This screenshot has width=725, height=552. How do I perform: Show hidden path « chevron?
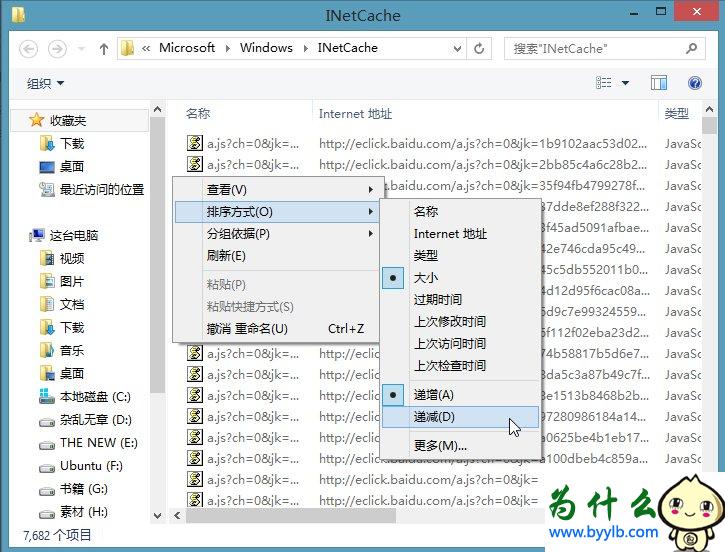tap(146, 48)
